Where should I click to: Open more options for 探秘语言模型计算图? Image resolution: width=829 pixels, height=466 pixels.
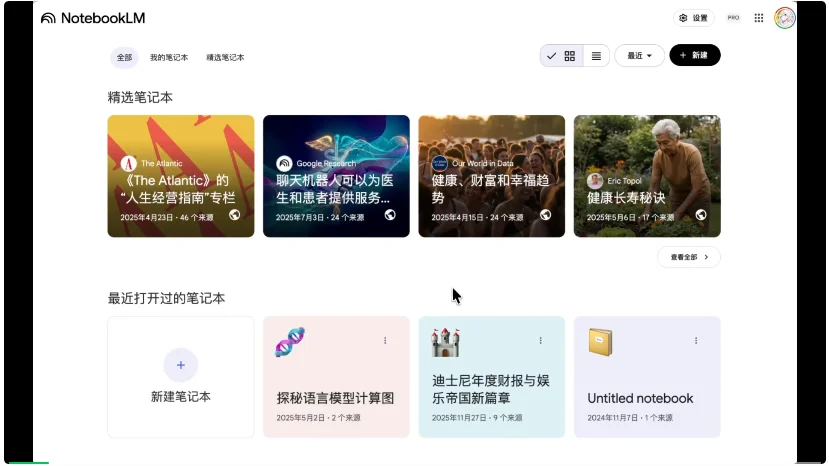(x=385, y=341)
